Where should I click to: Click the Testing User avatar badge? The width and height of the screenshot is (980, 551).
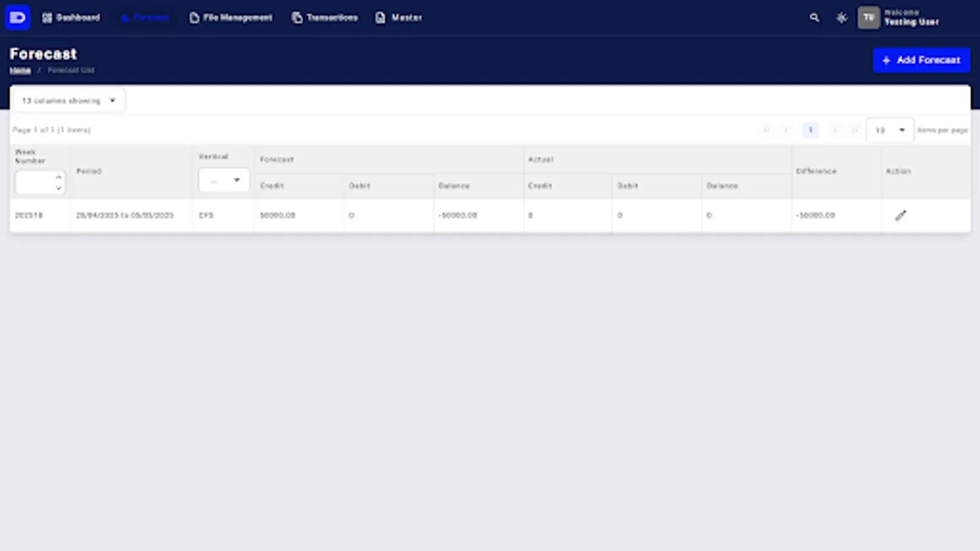pos(868,18)
